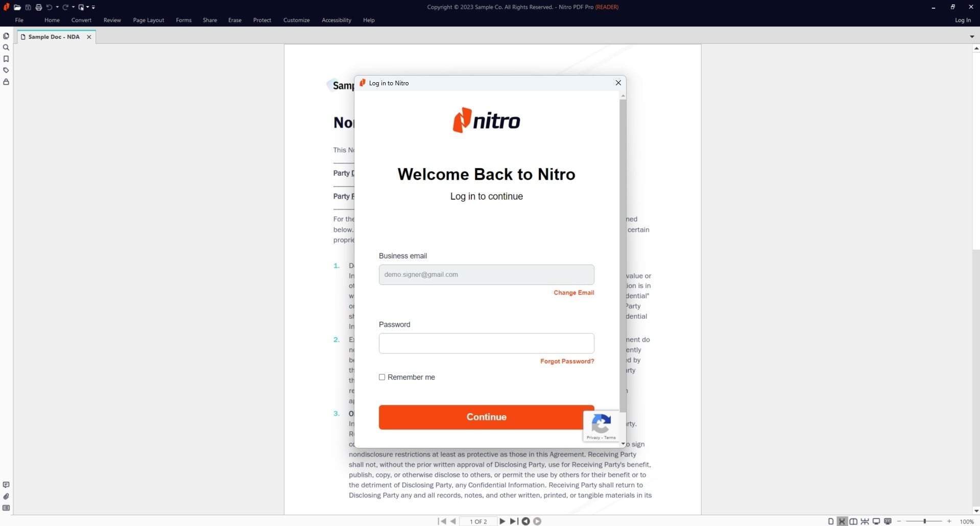Switch to the Customize ribbon tab
This screenshot has width=980, height=526.
(296, 20)
